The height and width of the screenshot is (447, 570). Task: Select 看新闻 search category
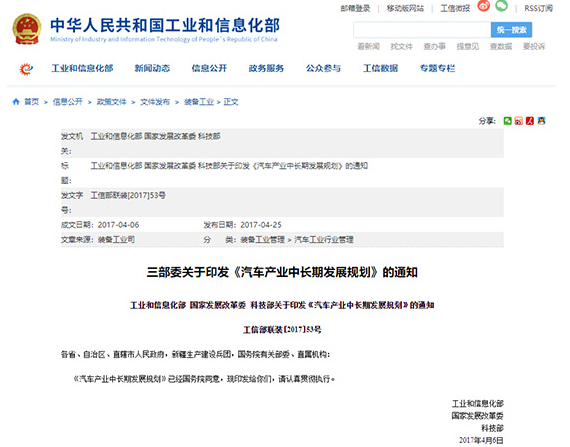point(369,47)
